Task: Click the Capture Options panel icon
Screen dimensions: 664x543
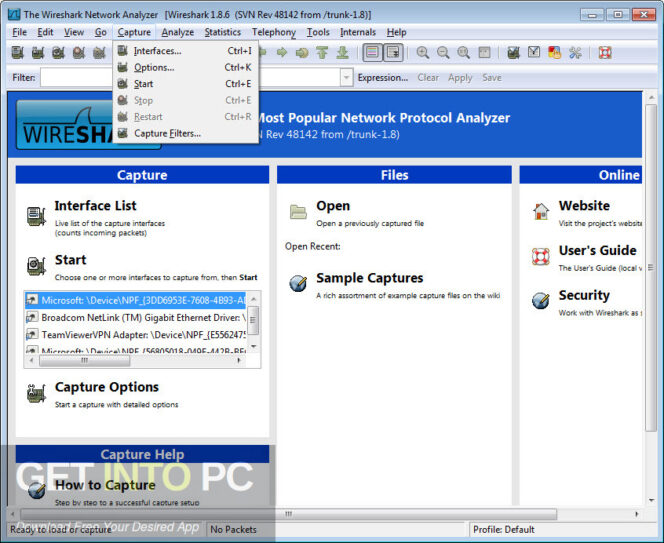Action: (x=36, y=393)
